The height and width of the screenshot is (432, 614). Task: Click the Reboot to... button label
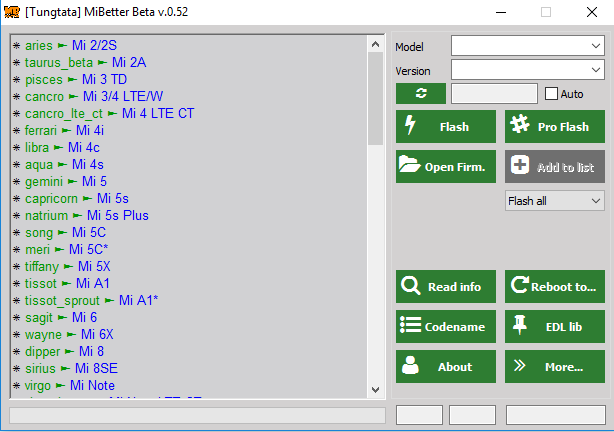(x=563, y=287)
